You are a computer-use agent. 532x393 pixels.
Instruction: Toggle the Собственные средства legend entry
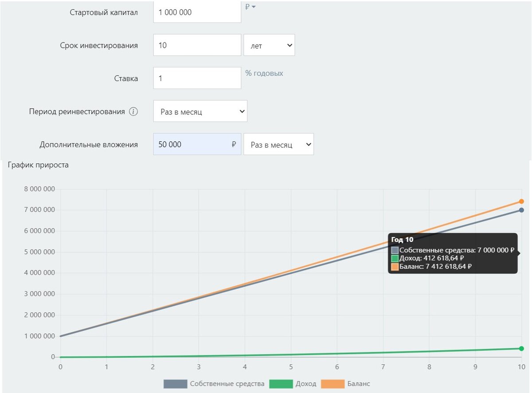[214, 384]
